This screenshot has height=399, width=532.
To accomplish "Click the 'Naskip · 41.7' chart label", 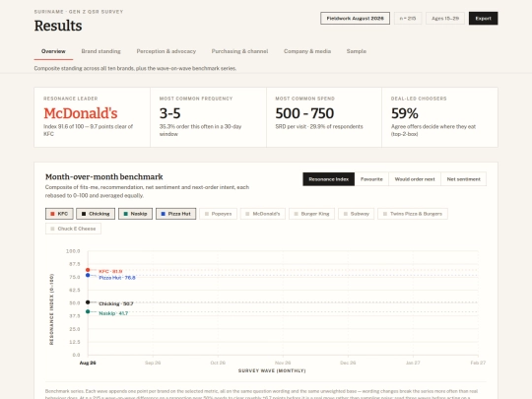I will click(x=113, y=313).
